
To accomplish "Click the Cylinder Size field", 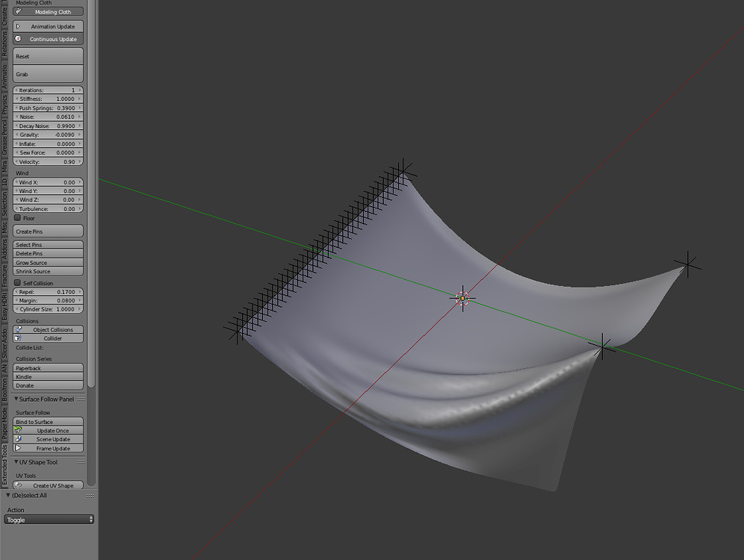I will 48,309.
